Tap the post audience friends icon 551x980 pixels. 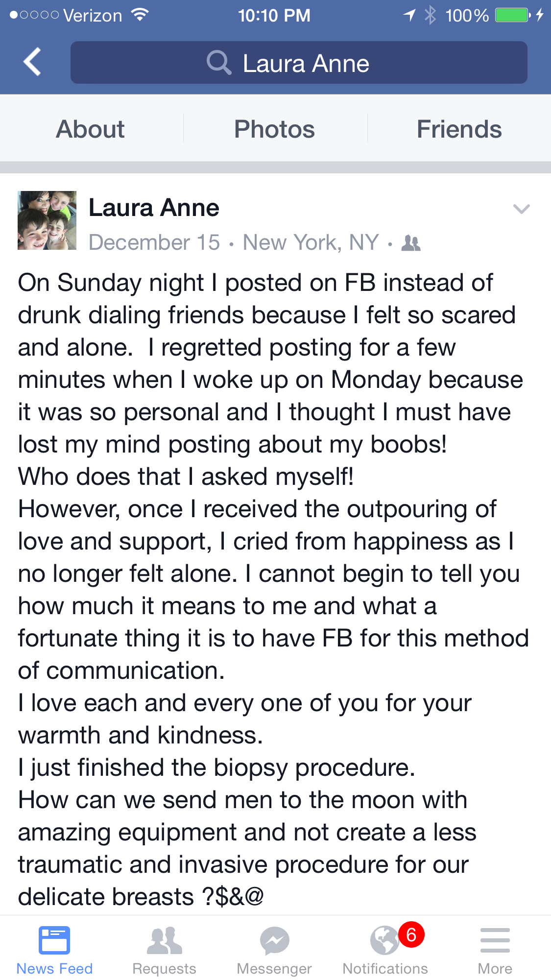411,242
